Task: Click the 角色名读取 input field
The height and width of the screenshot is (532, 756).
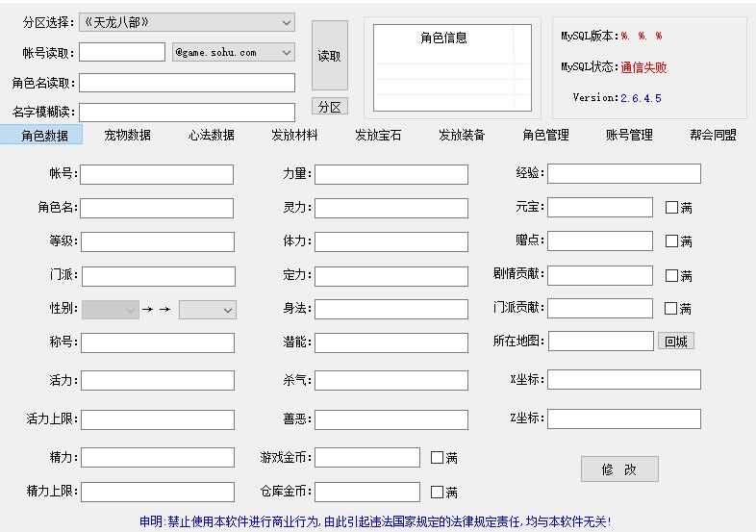Action: point(187,83)
